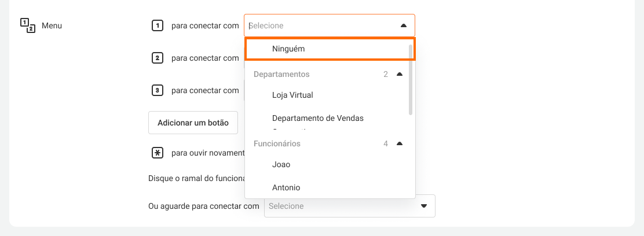This screenshot has width=644, height=236.
Task: Click the Departamentos group header label
Action: click(x=281, y=74)
